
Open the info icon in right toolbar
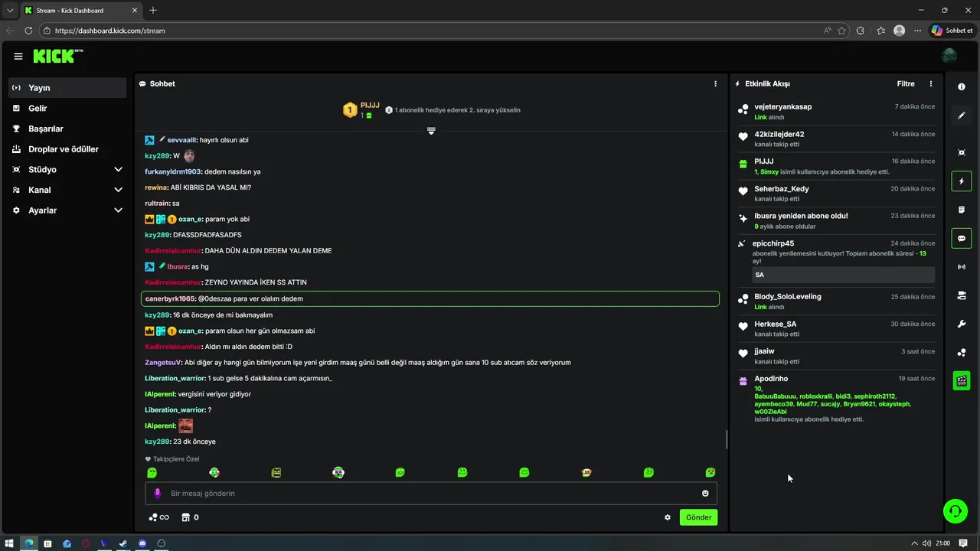point(962,87)
